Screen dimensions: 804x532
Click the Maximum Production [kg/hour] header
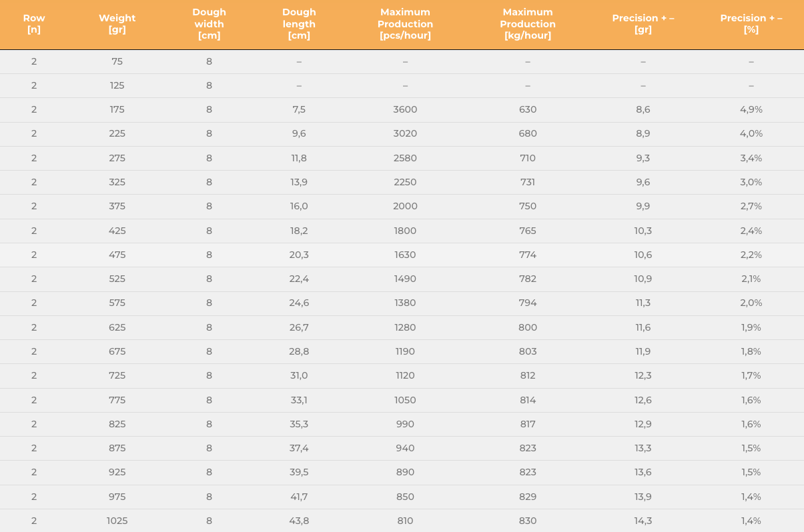click(x=528, y=24)
